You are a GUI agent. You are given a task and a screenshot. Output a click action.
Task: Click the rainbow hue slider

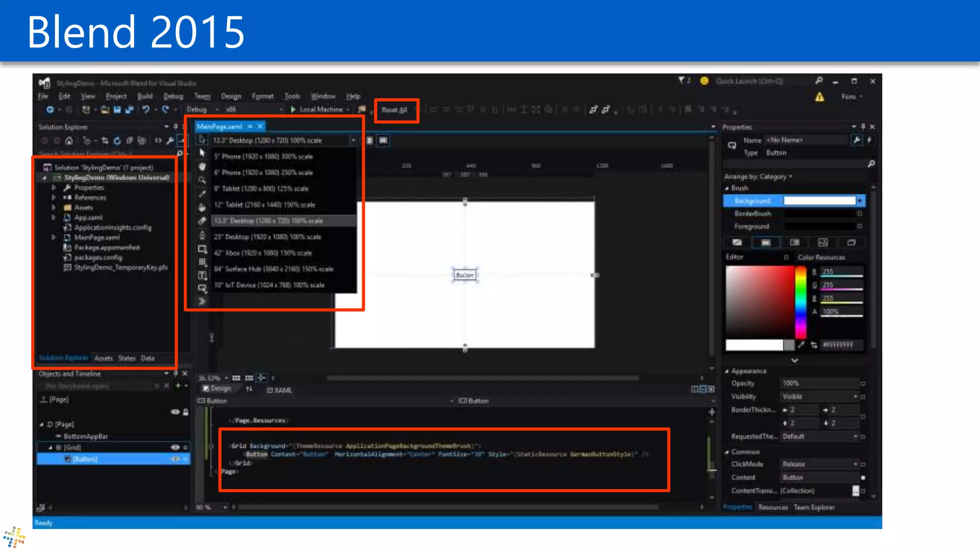click(x=800, y=303)
